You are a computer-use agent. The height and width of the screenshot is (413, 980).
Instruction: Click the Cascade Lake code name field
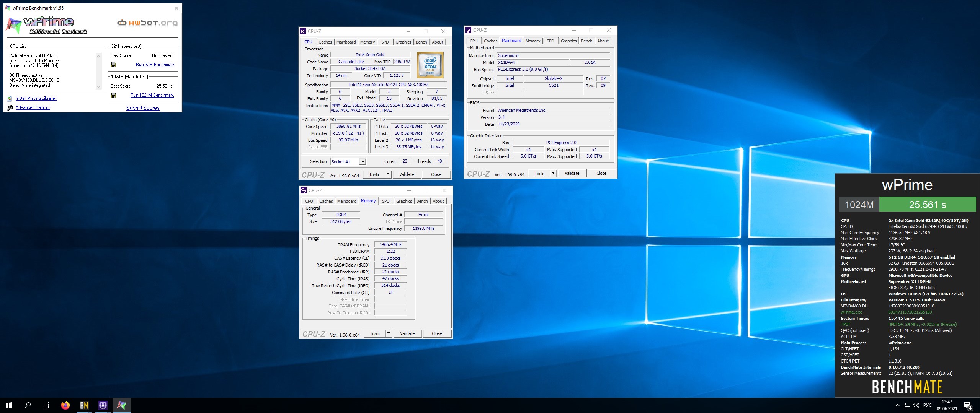[351, 62]
